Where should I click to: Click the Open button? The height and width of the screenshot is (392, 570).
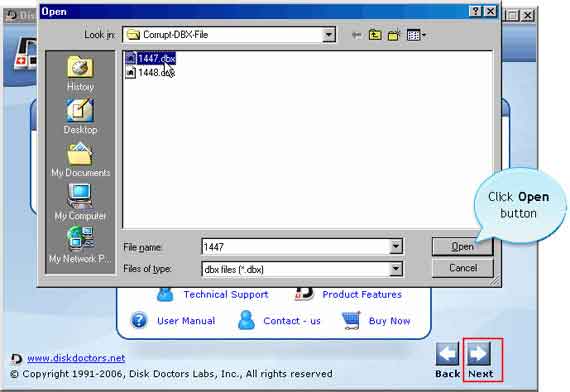[x=462, y=247]
